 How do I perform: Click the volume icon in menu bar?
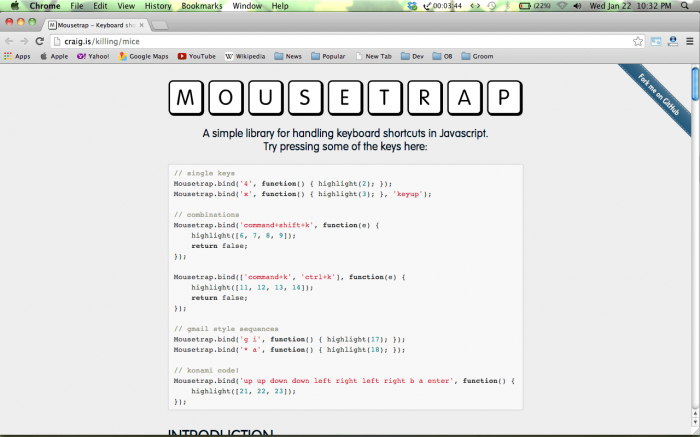point(577,6)
